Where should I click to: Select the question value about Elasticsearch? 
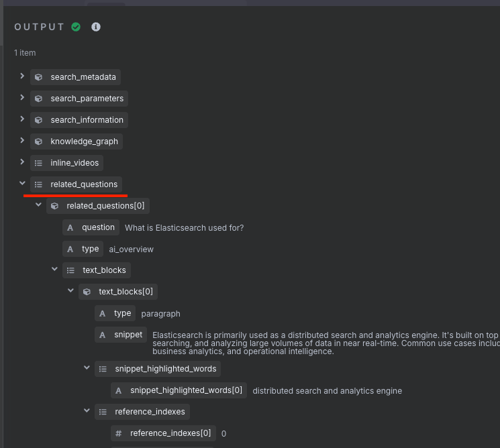[x=185, y=228]
